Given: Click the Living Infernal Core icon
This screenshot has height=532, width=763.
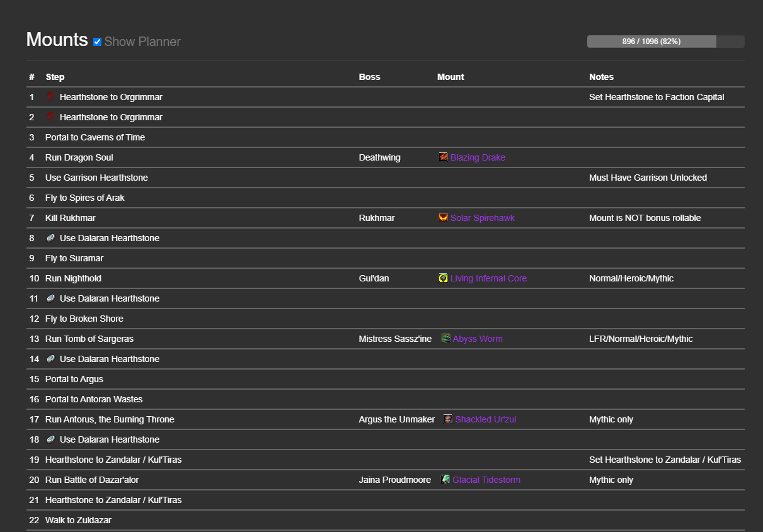Looking at the screenshot, I should click(444, 278).
